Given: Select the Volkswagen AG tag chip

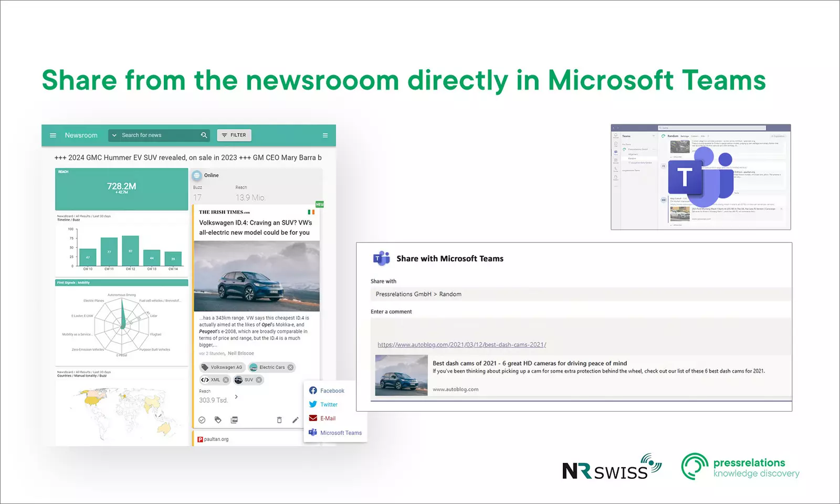Looking at the screenshot, I should coord(222,367).
